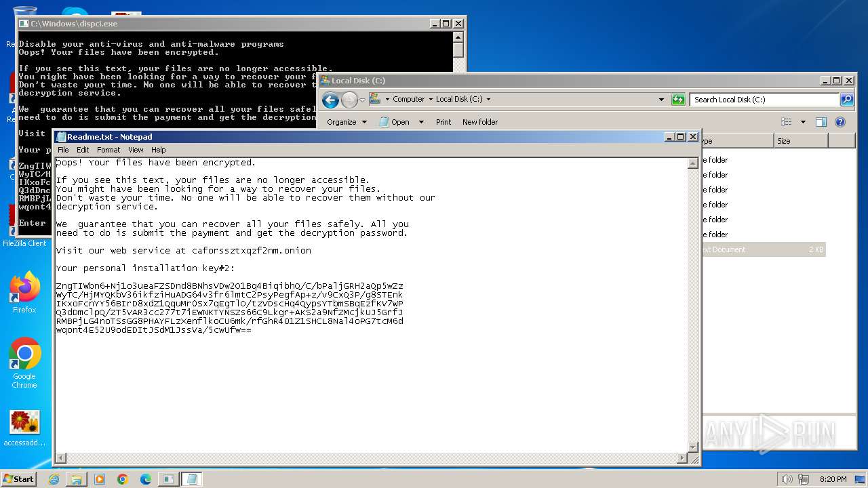
Task: Open recent pages dropdown beside forward arrow
Action: click(362, 100)
